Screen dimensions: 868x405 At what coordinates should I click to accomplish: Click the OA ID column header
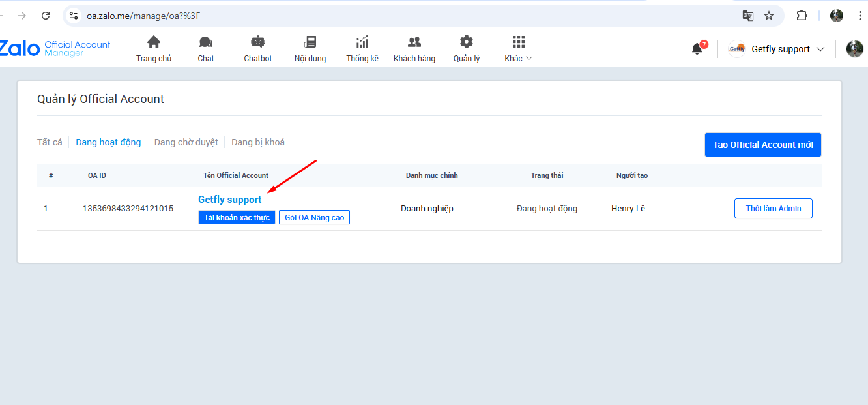[97, 175]
